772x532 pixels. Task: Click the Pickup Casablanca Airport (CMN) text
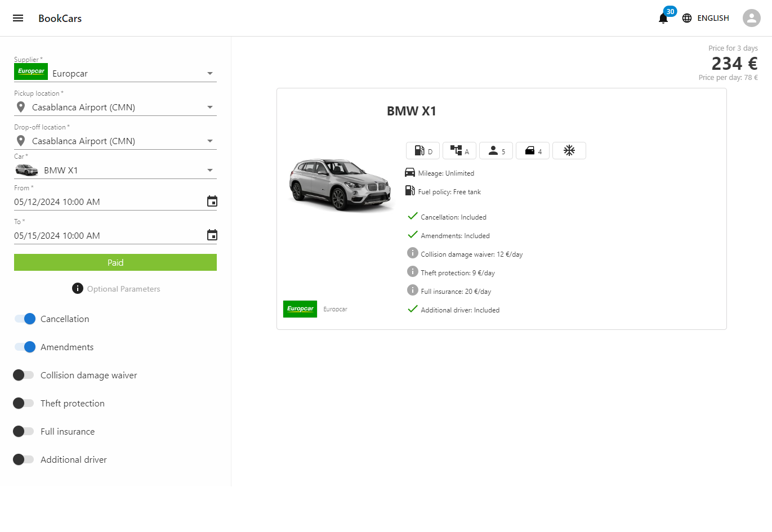(83, 107)
